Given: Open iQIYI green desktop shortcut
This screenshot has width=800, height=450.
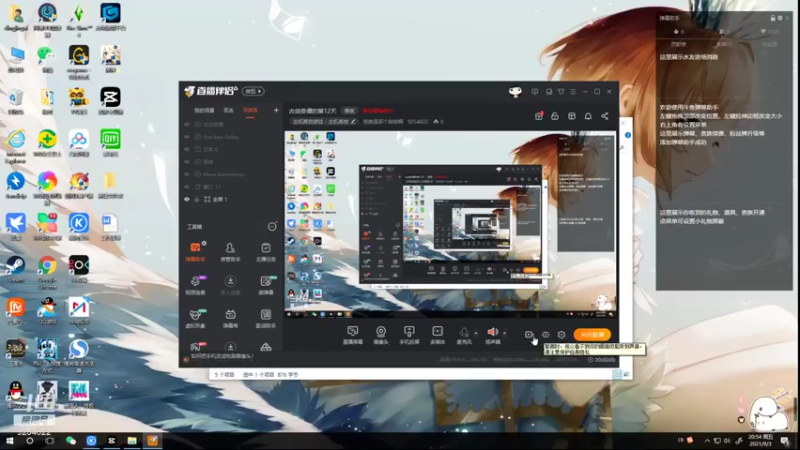Looking at the screenshot, I should click(110, 143).
